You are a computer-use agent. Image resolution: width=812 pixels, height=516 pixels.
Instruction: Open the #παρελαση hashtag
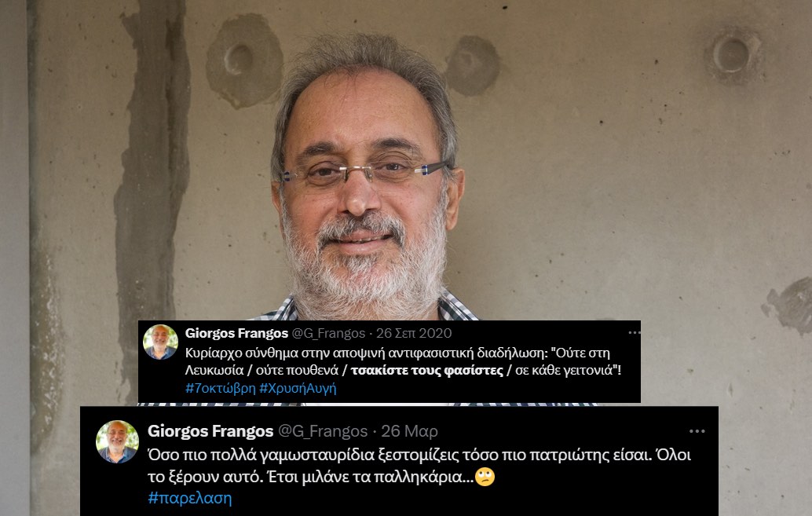click(189, 498)
